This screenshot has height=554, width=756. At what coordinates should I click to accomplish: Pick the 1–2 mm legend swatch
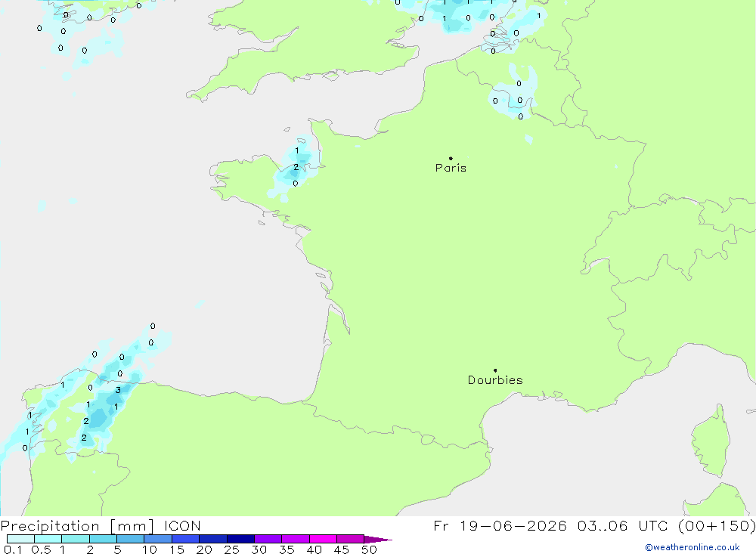tap(76, 539)
